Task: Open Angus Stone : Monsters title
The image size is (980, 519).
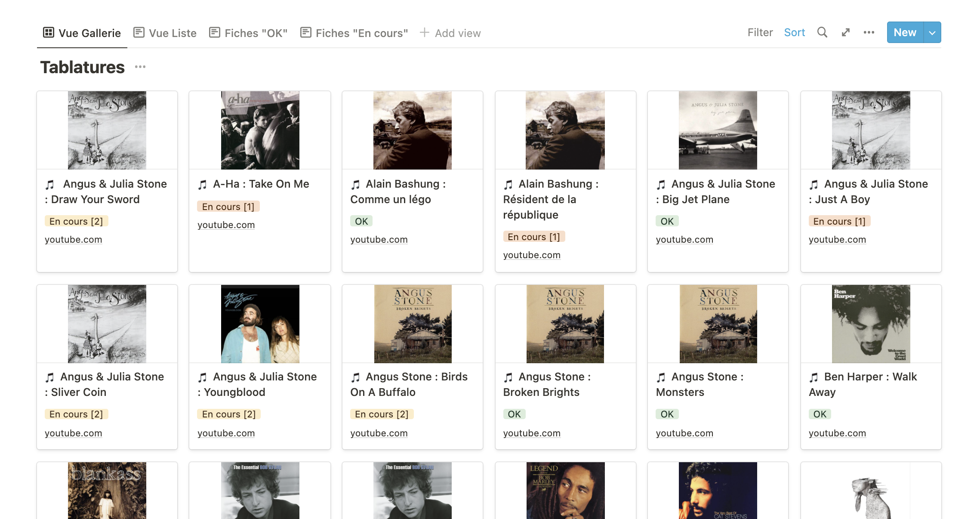Action: point(700,384)
